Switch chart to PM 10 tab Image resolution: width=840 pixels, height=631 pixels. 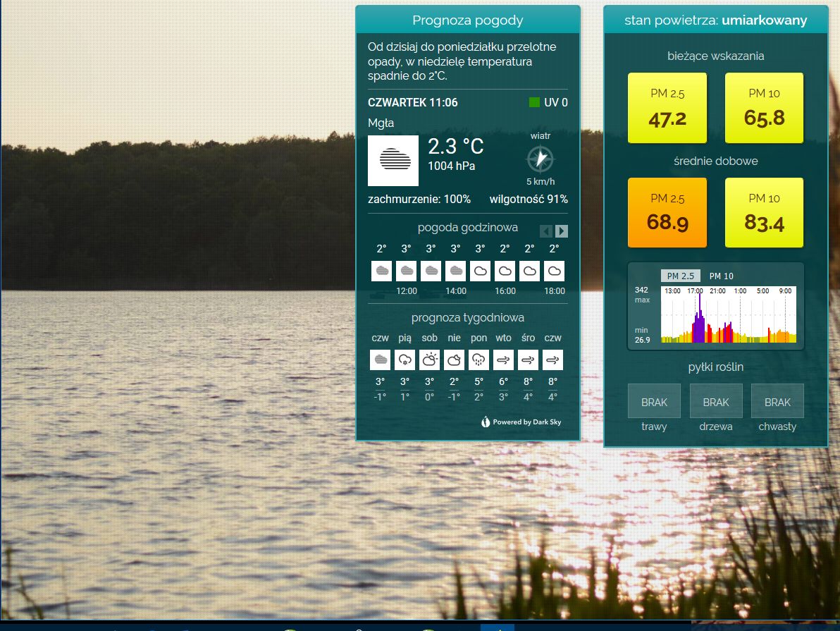click(x=721, y=276)
